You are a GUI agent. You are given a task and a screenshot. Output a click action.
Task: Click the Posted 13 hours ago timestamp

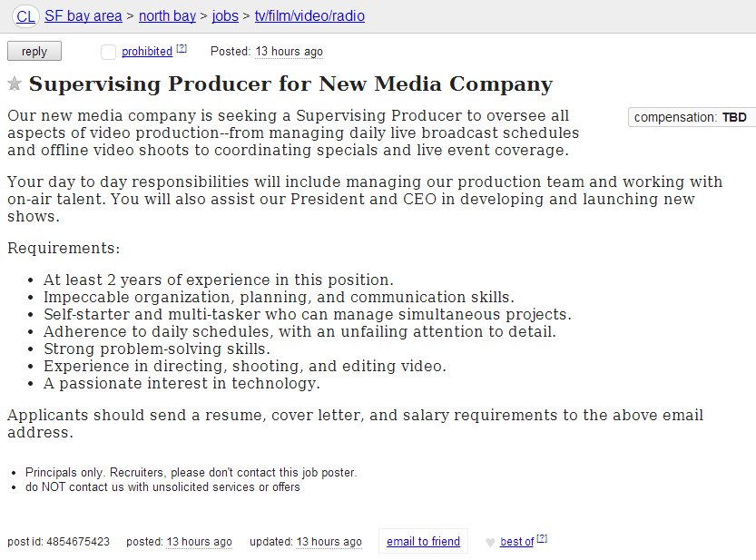pos(289,52)
